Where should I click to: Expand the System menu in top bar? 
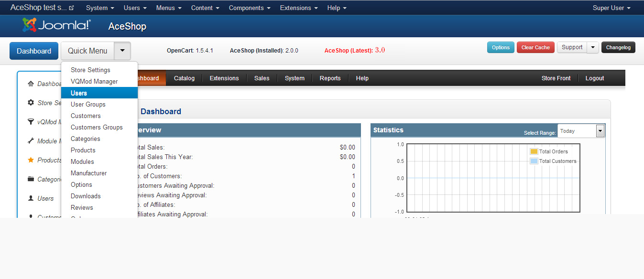(x=100, y=8)
